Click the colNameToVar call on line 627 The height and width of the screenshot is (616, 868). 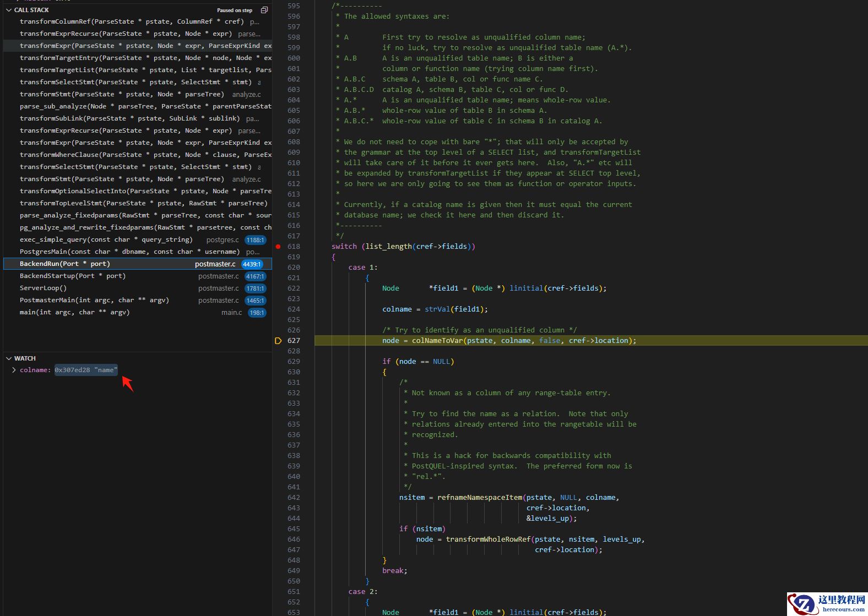437,341
